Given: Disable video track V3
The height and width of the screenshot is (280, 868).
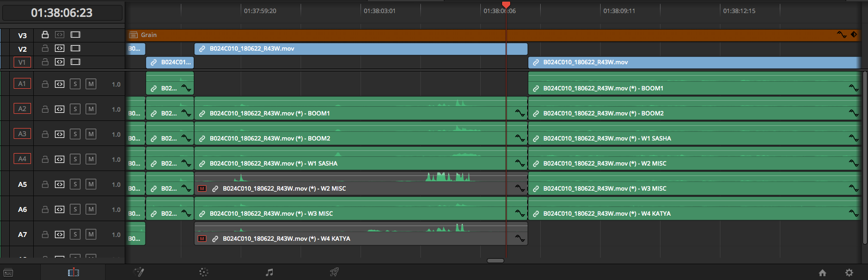Looking at the screenshot, I should coord(76,35).
